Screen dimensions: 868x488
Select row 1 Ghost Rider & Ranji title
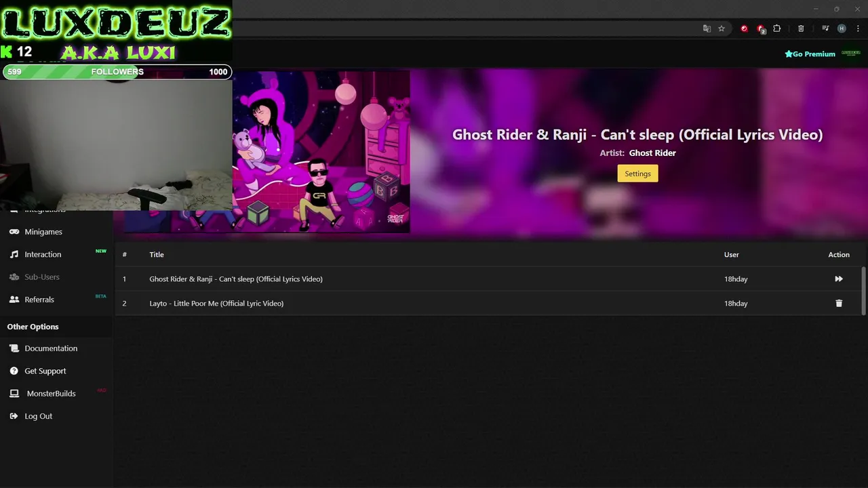pyautogui.click(x=236, y=279)
